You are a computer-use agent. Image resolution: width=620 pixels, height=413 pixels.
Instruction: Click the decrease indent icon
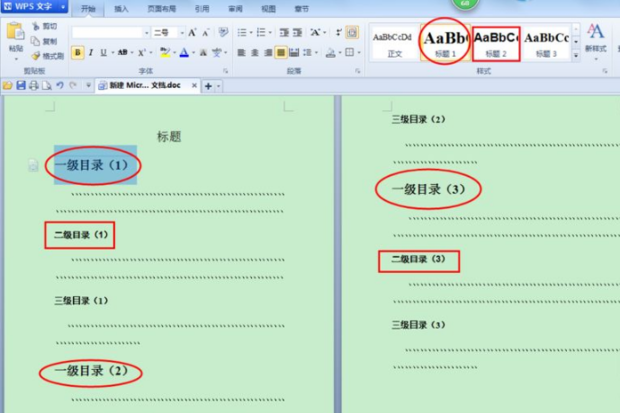[284, 32]
